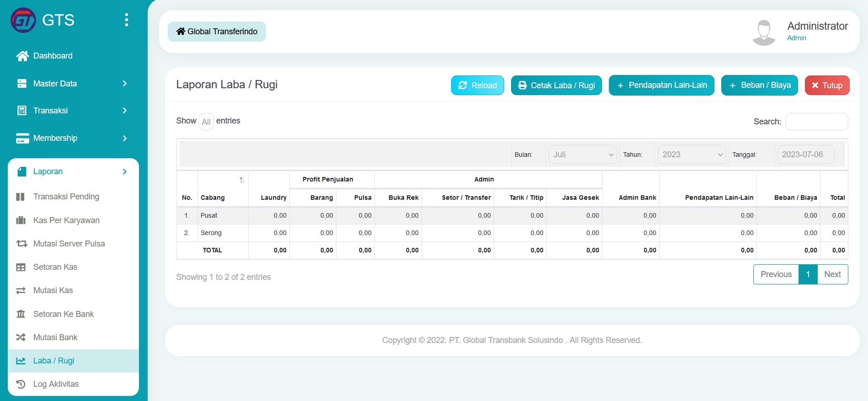Image resolution: width=868 pixels, height=401 pixels.
Task: Click the printer icon on Cetak Laba / Rugi
Action: click(522, 86)
